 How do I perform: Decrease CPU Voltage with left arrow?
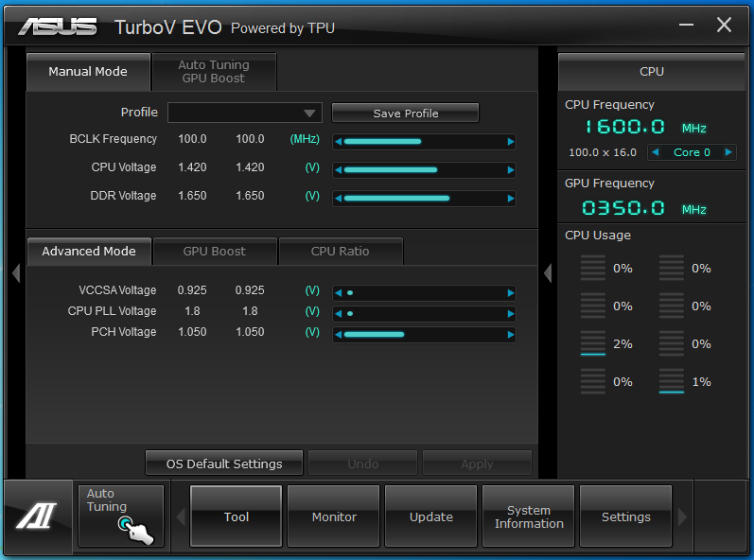coord(339,170)
